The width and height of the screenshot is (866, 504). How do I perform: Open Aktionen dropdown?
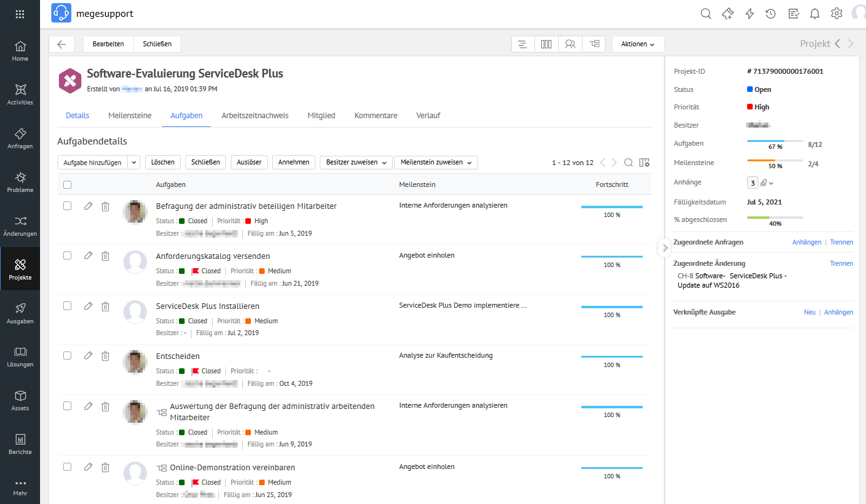638,44
